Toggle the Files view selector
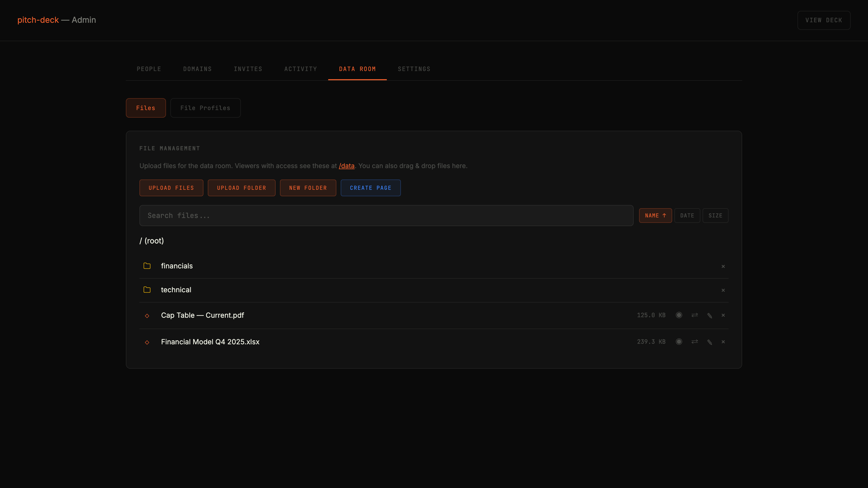 tap(146, 108)
